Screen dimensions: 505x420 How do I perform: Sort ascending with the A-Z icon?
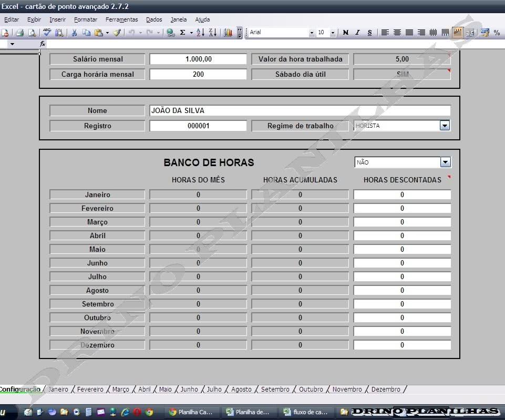(x=200, y=33)
